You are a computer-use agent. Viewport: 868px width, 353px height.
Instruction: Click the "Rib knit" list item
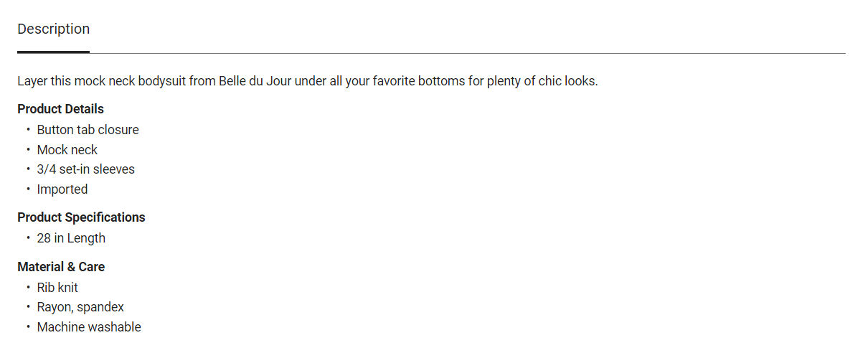57,288
